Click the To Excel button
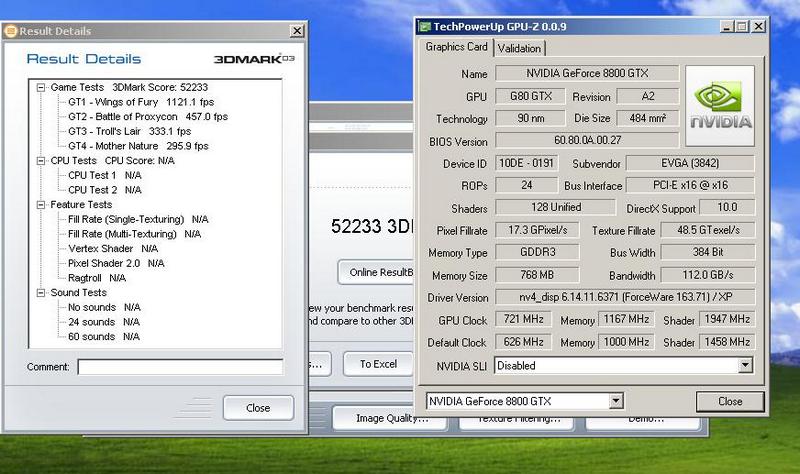The width and height of the screenshot is (800, 474). [378, 364]
